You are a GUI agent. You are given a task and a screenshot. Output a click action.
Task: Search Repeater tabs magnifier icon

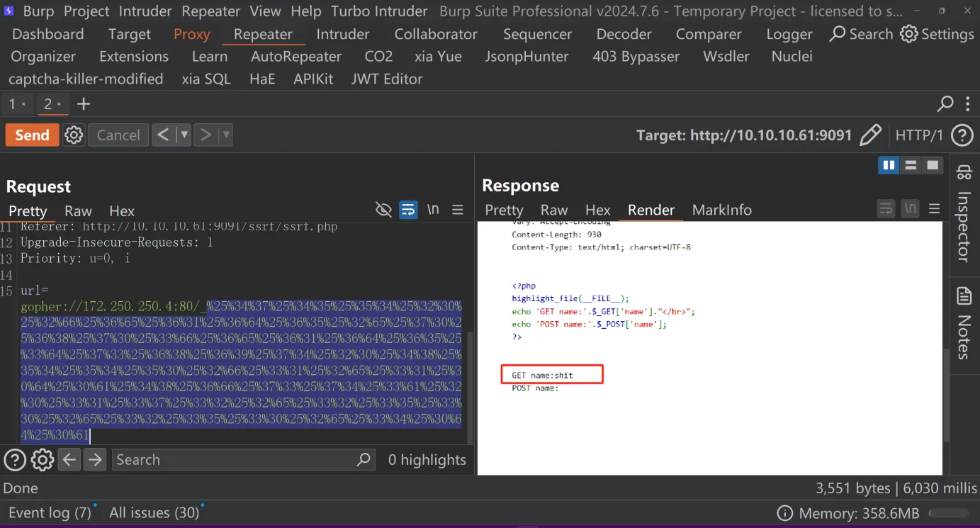(945, 104)
